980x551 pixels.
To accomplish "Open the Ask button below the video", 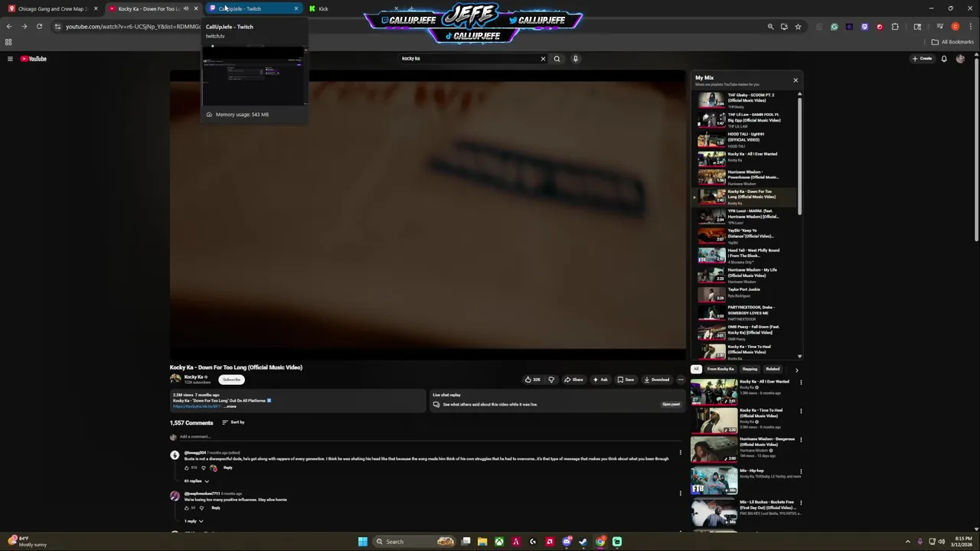I will coord(600,380).
